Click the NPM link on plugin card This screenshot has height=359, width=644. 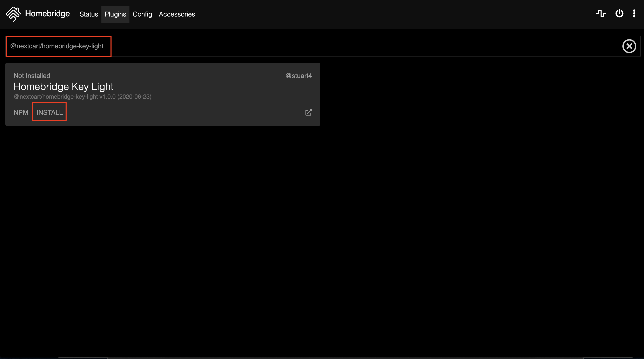[21, 112]
